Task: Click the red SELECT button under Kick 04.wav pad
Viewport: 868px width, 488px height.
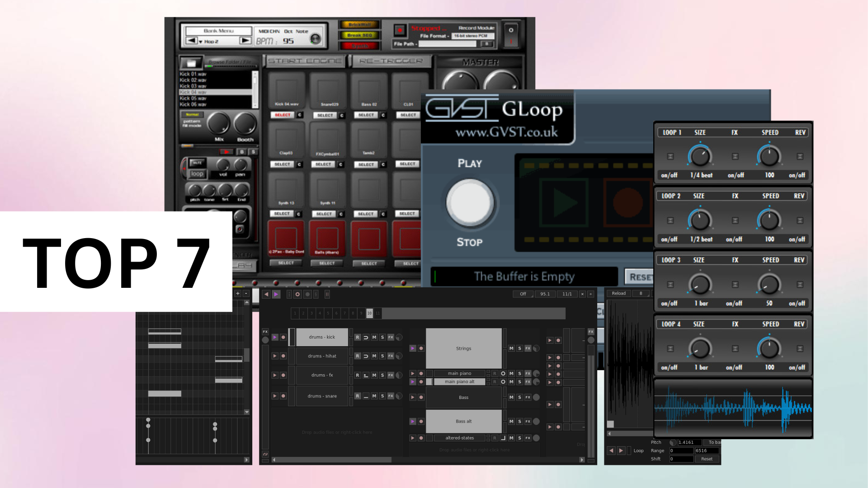Action: [283, 115]
